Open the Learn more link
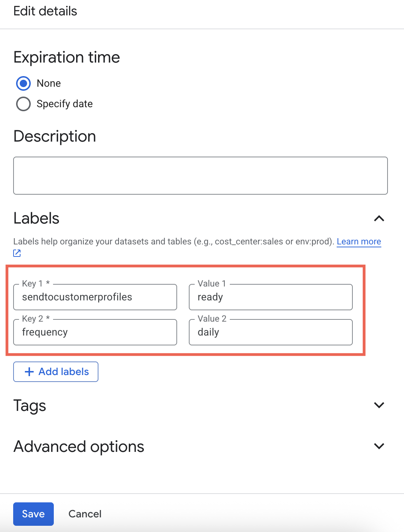Screen dimensions: 404x532 pyautogui.click(x=359, y=241)
